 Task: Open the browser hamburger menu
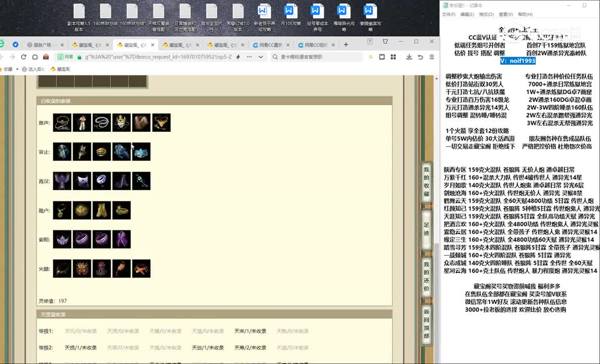click(432, 57)
